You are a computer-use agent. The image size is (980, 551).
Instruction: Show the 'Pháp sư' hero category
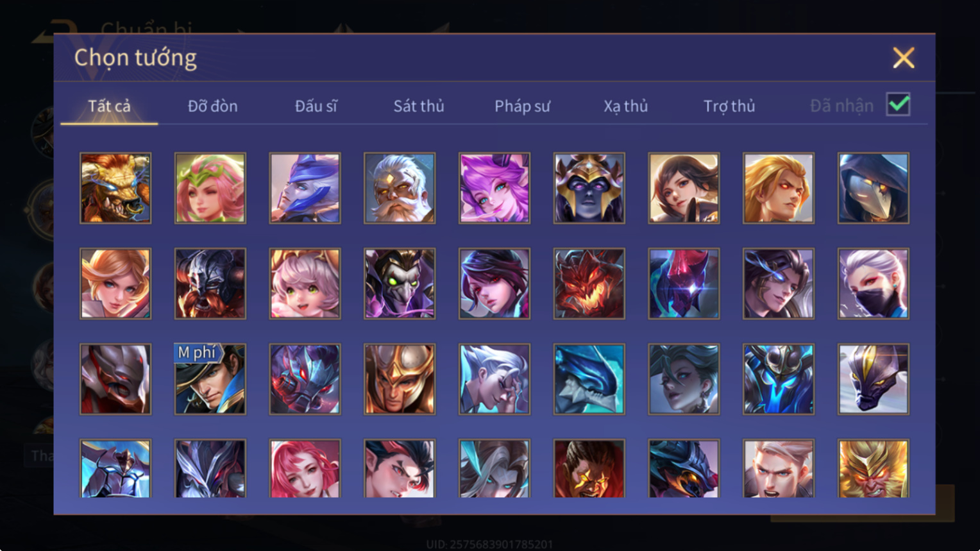click(x=522, y=106)
